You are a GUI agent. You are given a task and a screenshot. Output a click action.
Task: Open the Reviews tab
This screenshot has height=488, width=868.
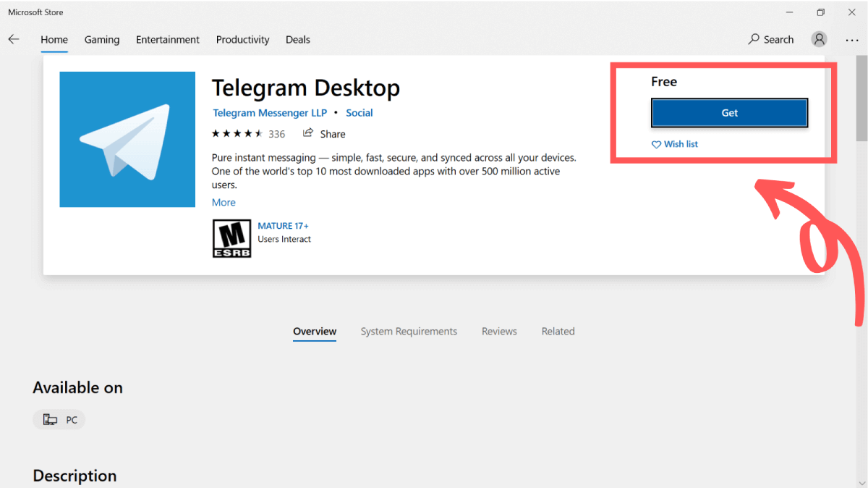(x=499, y=331)
